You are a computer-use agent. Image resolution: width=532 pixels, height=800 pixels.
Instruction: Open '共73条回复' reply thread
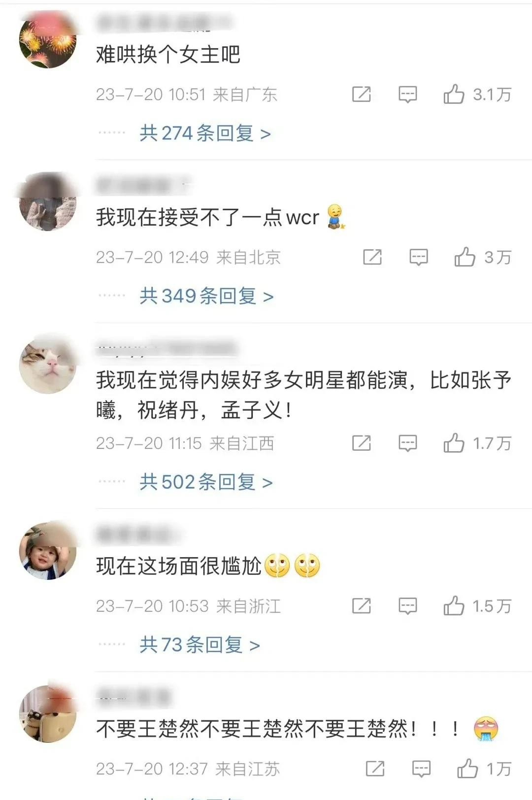199,644
